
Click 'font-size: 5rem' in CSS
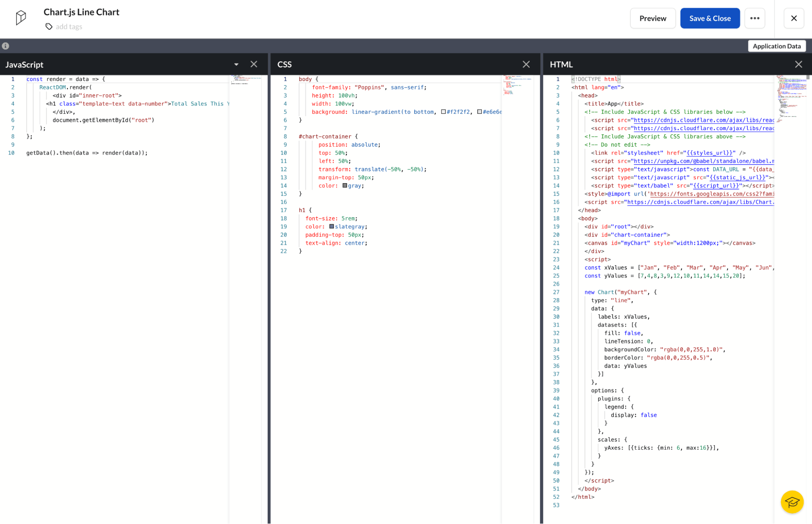331,219
